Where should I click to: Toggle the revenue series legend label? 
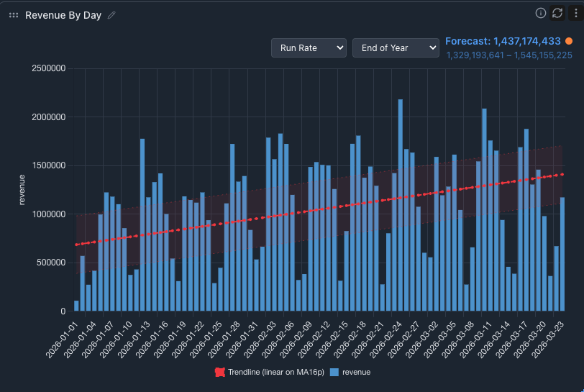356,372
